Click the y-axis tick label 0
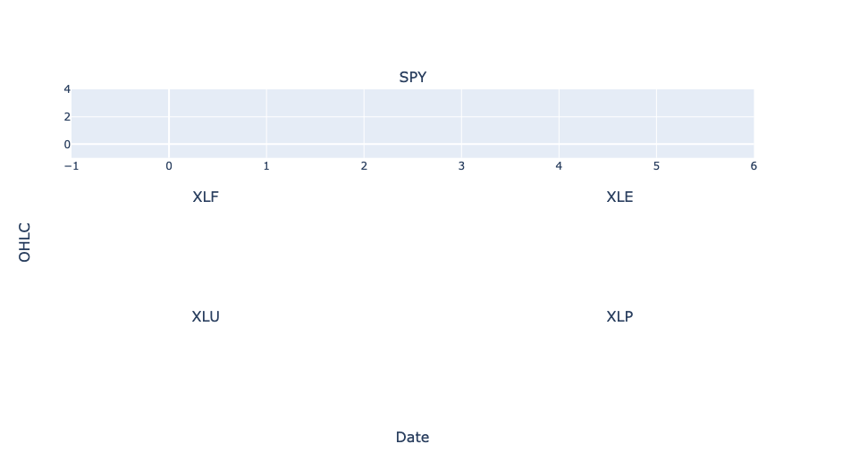 (x=67, y=145)
